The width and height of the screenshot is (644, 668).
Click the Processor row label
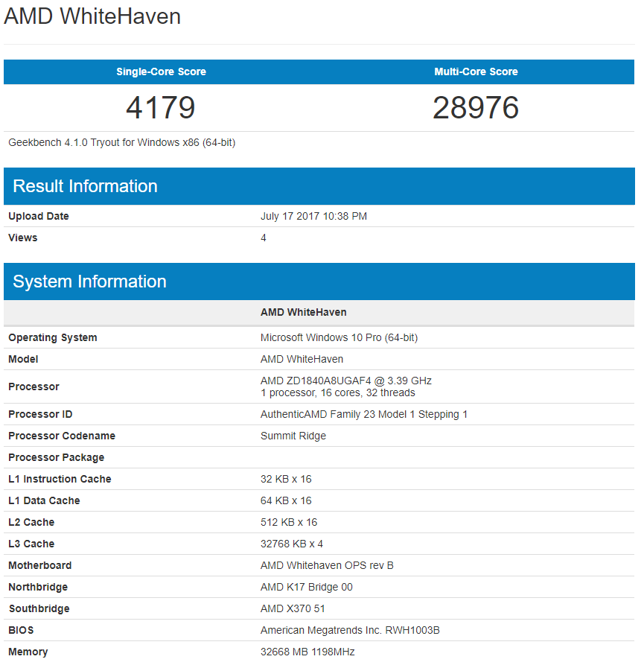click(34, 387)
